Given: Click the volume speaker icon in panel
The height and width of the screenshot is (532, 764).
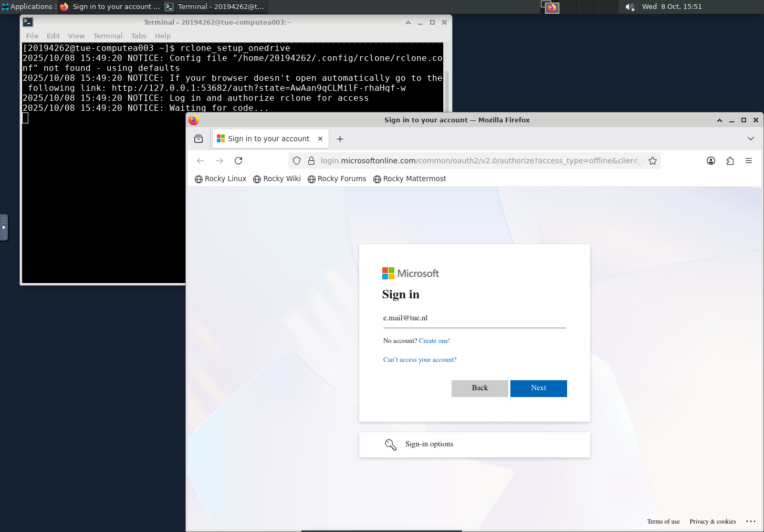Looking at the screenshot, I should (630, 7).
